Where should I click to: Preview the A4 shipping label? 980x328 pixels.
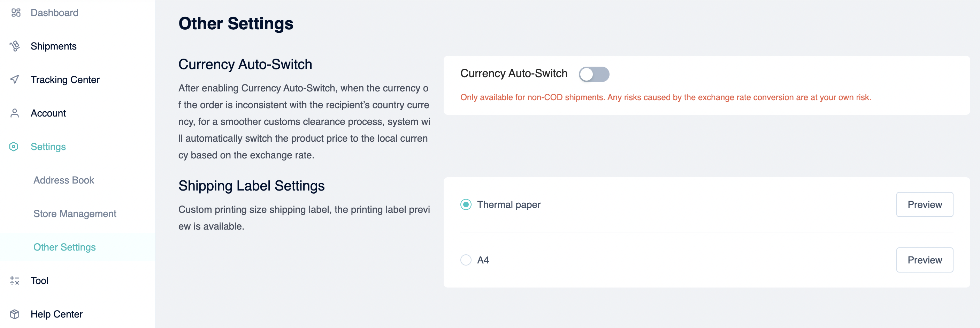pos(925,260)
